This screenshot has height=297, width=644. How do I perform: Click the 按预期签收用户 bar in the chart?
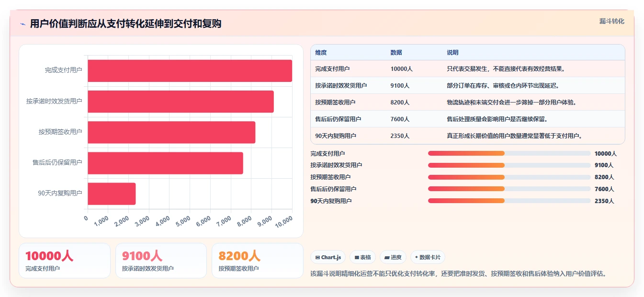tap(171, 132)
